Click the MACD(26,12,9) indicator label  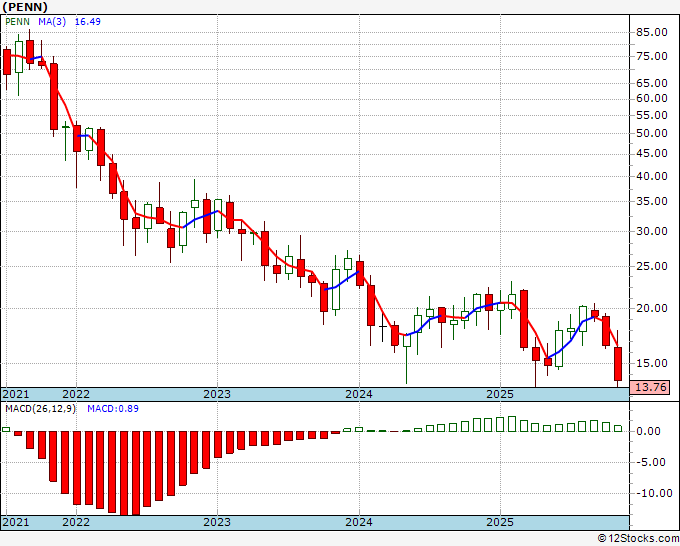(x=40, y=409)
